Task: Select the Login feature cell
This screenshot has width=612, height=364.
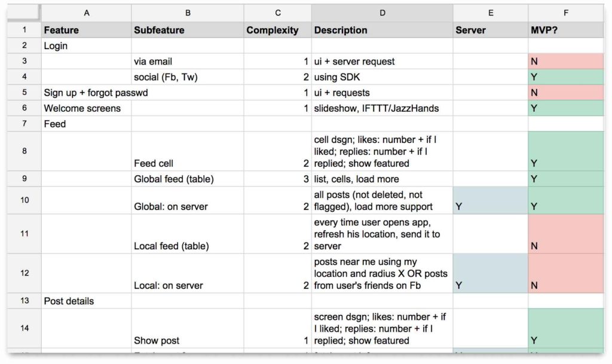Action: [x=87, y=45]
